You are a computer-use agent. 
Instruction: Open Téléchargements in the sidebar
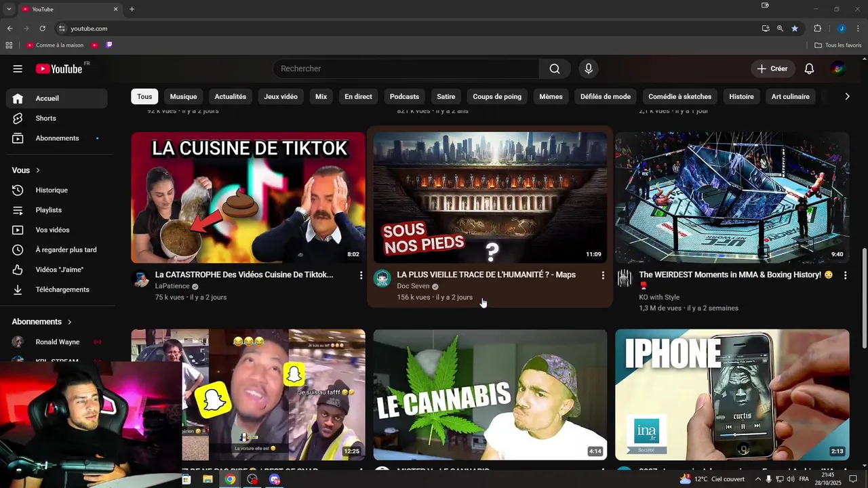tap(57, 289)
